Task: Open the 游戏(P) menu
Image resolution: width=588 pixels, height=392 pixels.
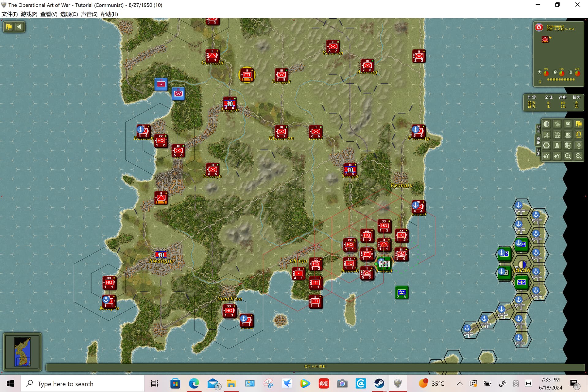Action: tap(29, 14)
